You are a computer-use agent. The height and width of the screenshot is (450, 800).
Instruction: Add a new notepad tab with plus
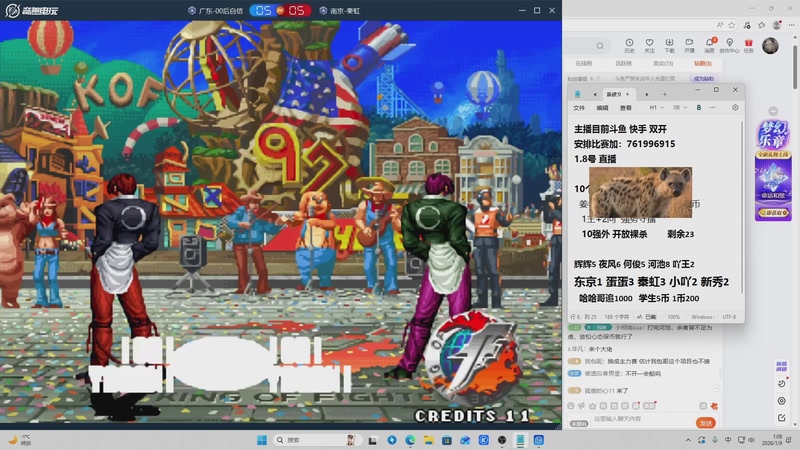[664, 94]
